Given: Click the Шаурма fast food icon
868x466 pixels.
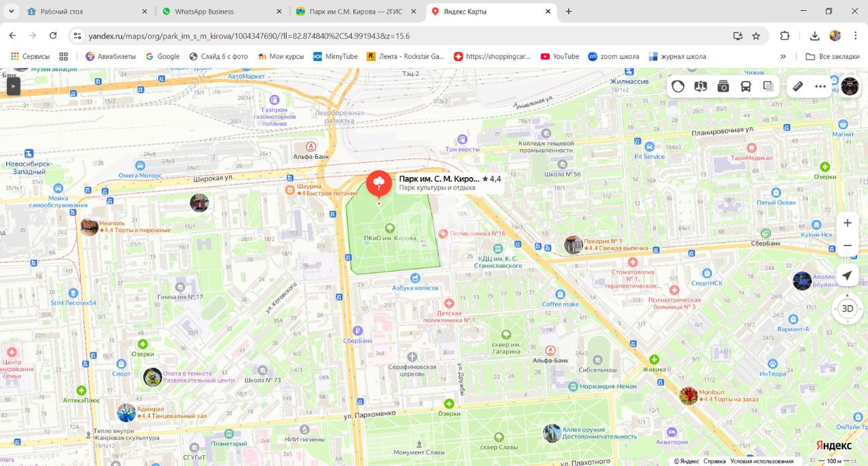Looking at the screenshot, I should coord(290,189).
